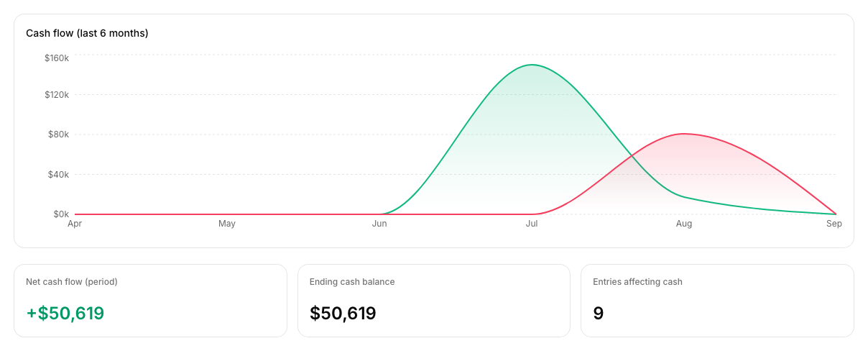The image size is (868, 351).
Task: Select the $160k y-axis label
Action: [x=57, y=58]
